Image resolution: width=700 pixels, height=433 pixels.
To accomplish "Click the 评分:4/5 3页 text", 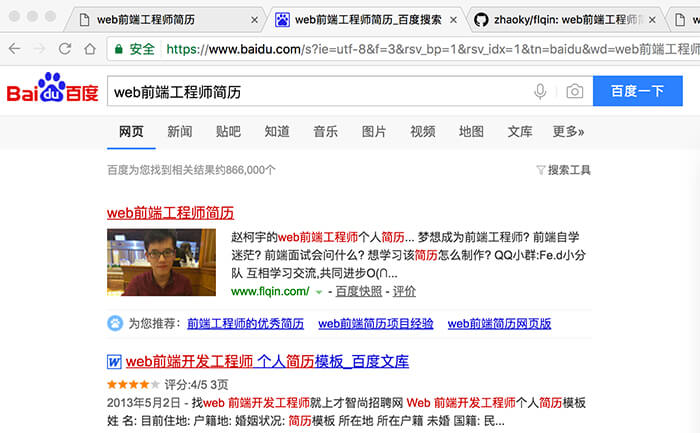I will point(196,384).
